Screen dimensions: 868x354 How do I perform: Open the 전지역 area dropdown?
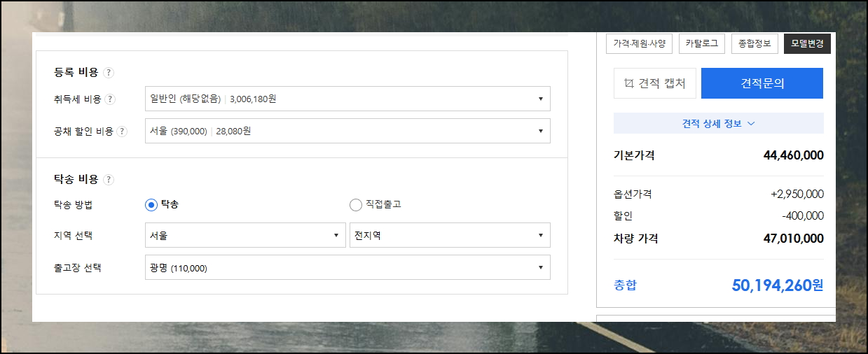coord(450,236)
